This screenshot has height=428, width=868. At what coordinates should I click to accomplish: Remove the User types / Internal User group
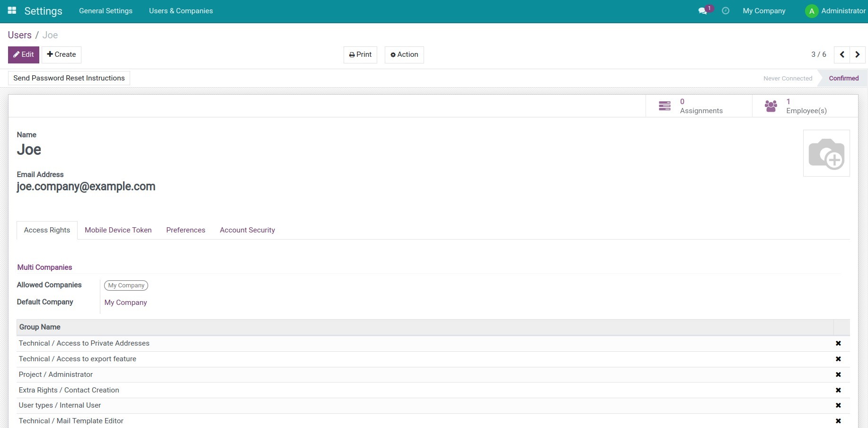838,405
